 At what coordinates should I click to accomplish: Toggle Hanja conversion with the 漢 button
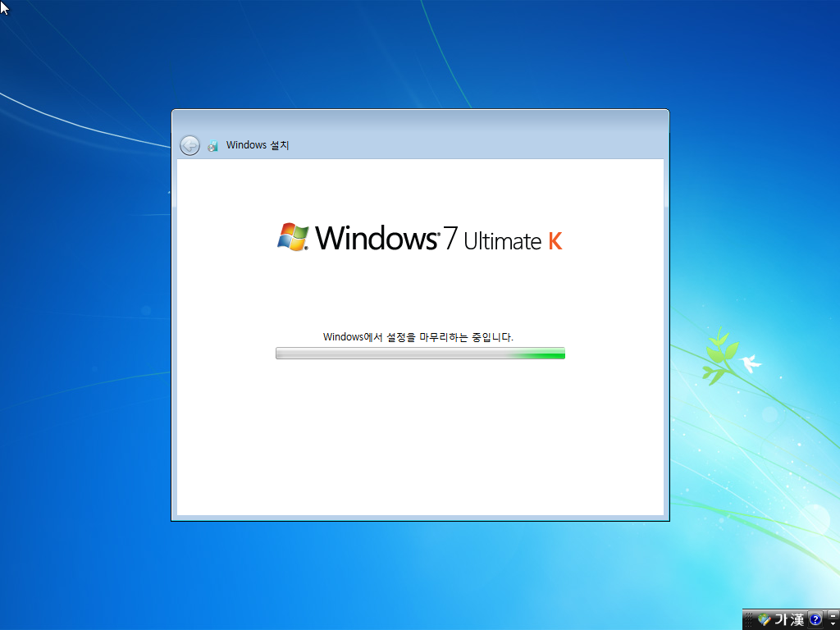[x=796, y=619]
